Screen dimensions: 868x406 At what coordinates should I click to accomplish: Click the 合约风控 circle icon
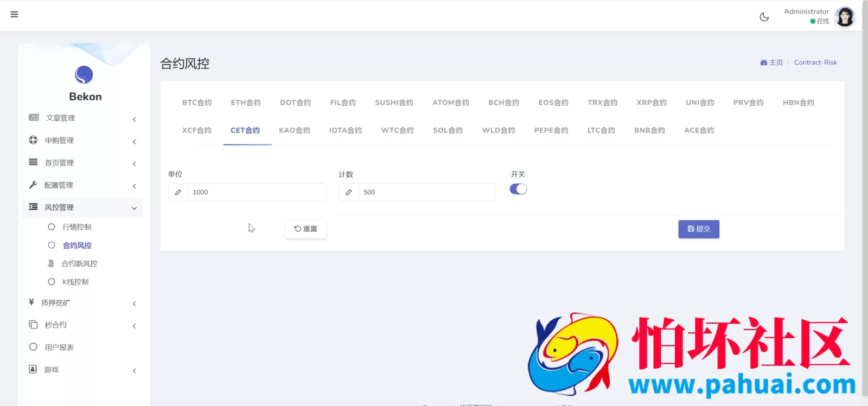[x=52, y=245]
